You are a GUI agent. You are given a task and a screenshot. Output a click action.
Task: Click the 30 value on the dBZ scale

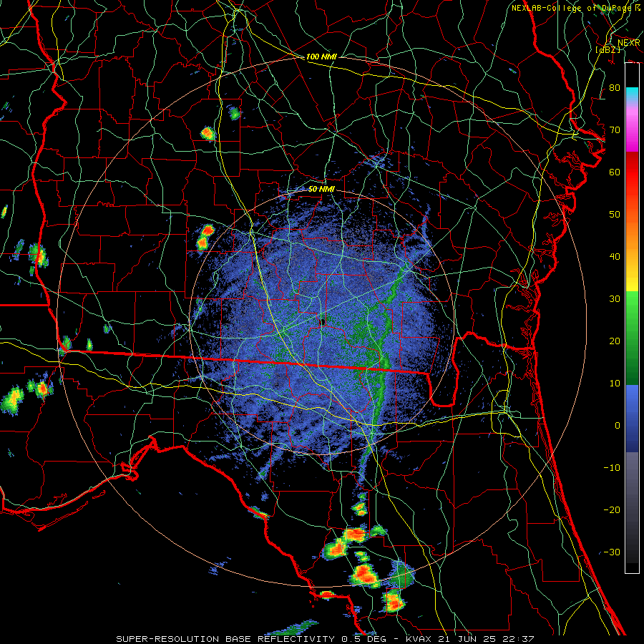point(615,299)
